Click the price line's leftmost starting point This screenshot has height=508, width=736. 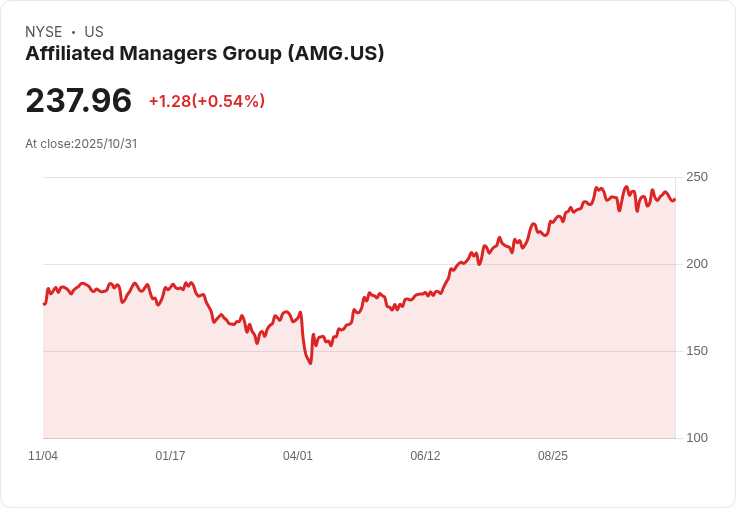[44, 303]
